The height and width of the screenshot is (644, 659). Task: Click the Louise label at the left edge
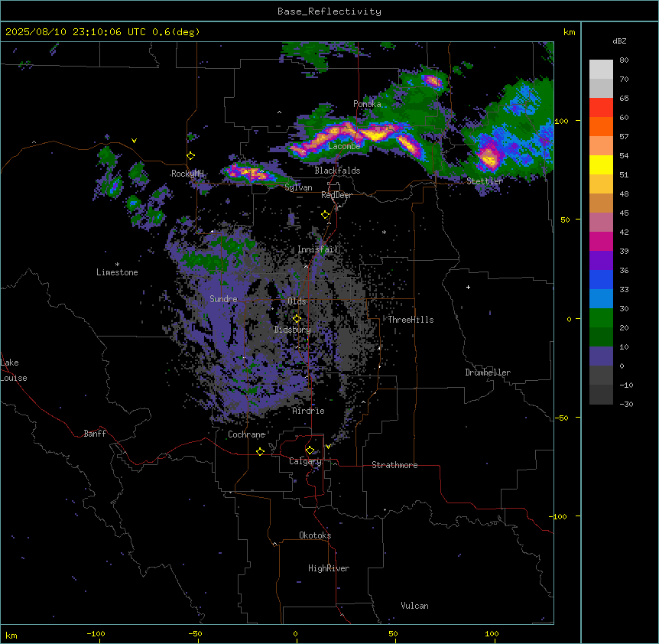coord(14,378)
